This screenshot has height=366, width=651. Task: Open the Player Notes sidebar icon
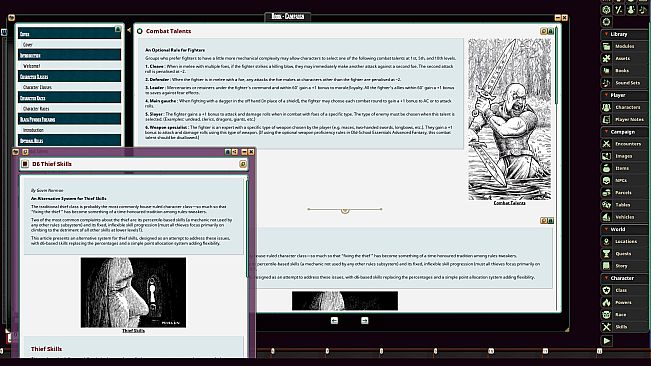coord(606,120)
